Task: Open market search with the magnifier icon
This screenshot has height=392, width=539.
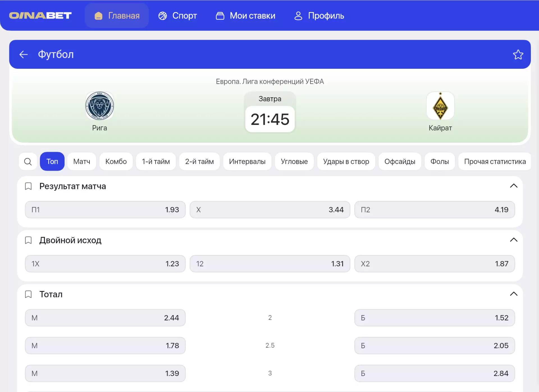Action: (x=28, y=161)
